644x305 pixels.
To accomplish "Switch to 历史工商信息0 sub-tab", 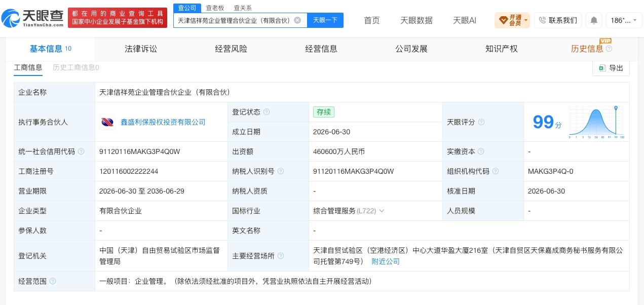I will pyautogui.click(x=76, y=67).
